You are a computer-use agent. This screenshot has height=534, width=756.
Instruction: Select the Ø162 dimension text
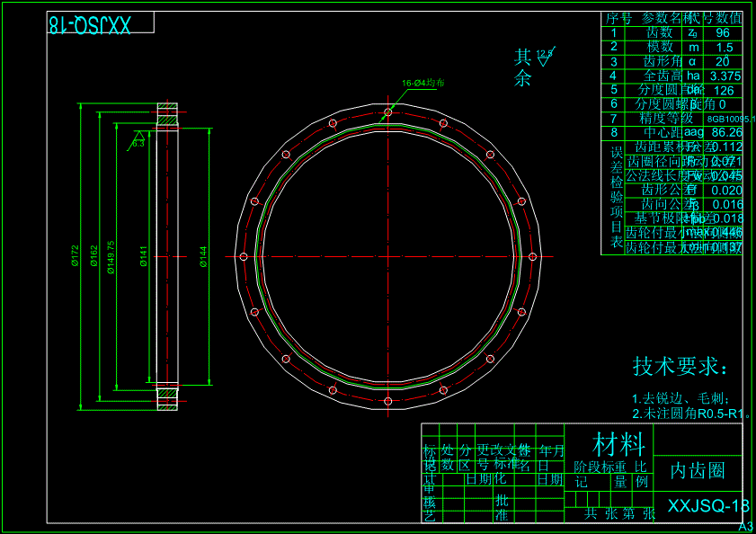click(93, 258)
